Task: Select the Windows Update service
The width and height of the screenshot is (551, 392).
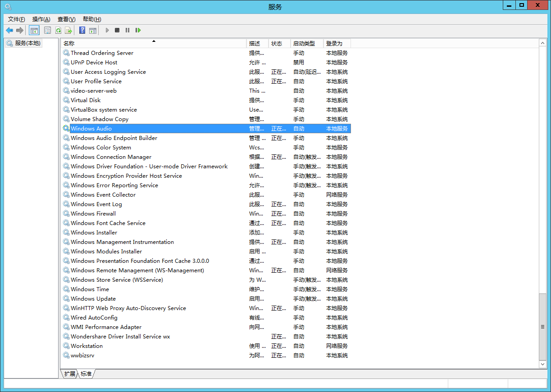Action: pos(93,299)
